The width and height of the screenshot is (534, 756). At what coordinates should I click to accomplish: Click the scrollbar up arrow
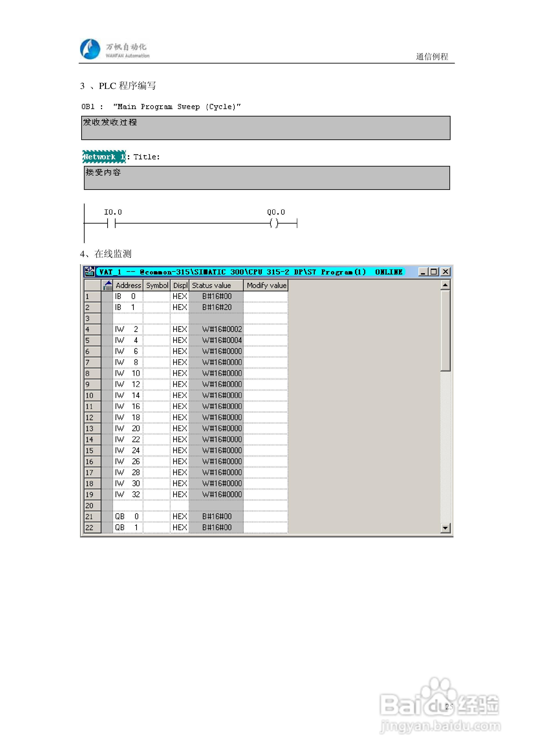pyautogui.click(x=445, y=285)
